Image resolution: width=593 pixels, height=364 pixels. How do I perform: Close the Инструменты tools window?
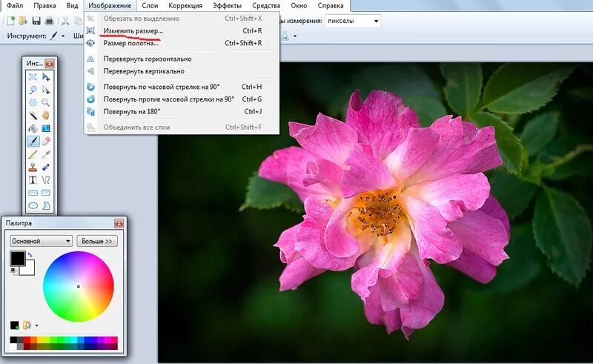(49, 63)
